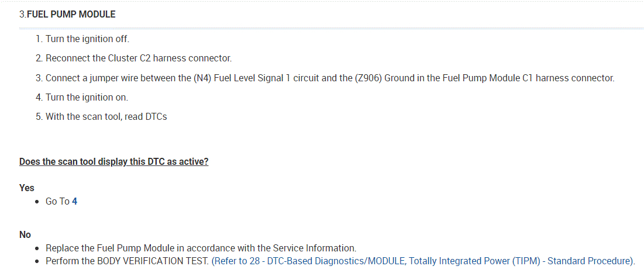The width and height of the screenshot is (644, 273).
Task: Click 'Totally Integrated Power (TIPM)' in the link
Action: click(x=474, y=261)
